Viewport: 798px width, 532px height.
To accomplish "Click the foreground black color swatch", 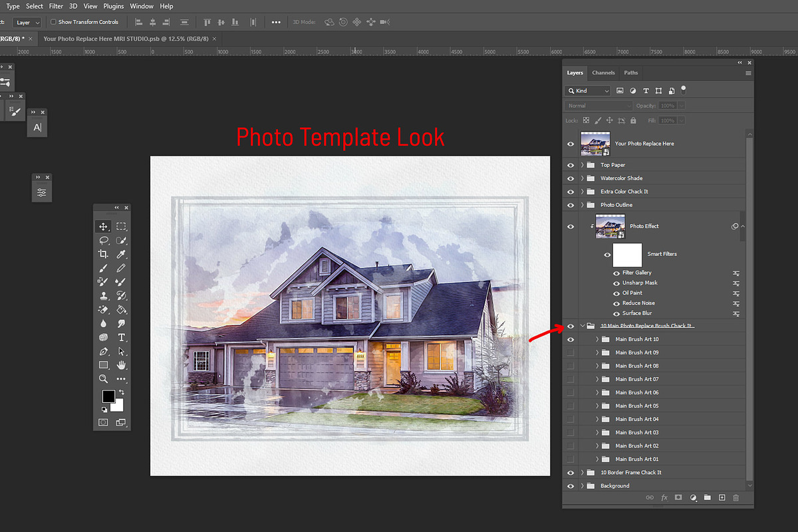I will [108, 396].
